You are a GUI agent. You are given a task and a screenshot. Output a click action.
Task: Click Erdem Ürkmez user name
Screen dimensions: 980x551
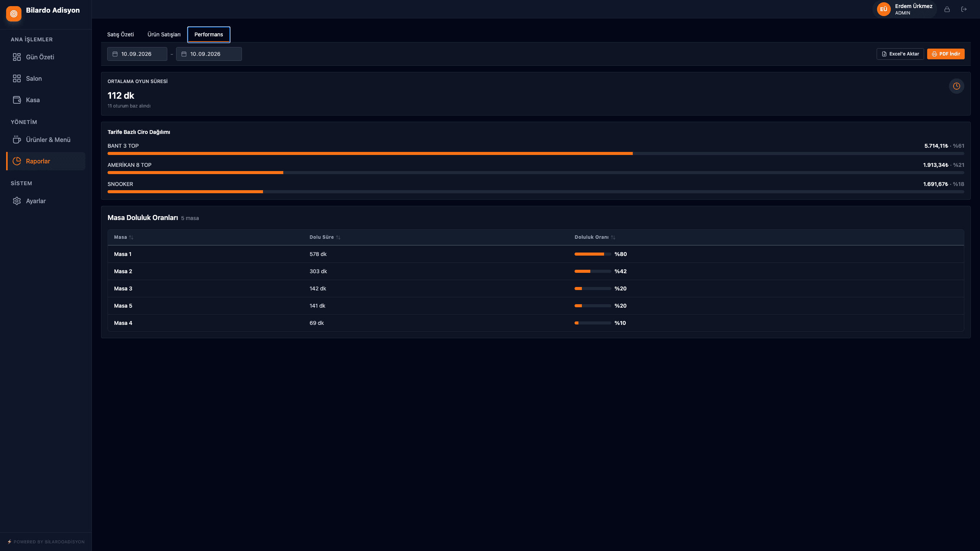913,6
